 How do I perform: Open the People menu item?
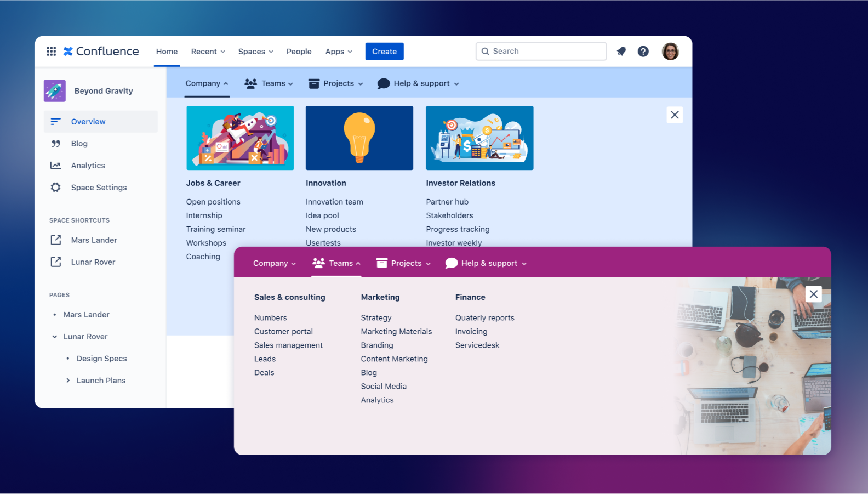click(299, 52)
